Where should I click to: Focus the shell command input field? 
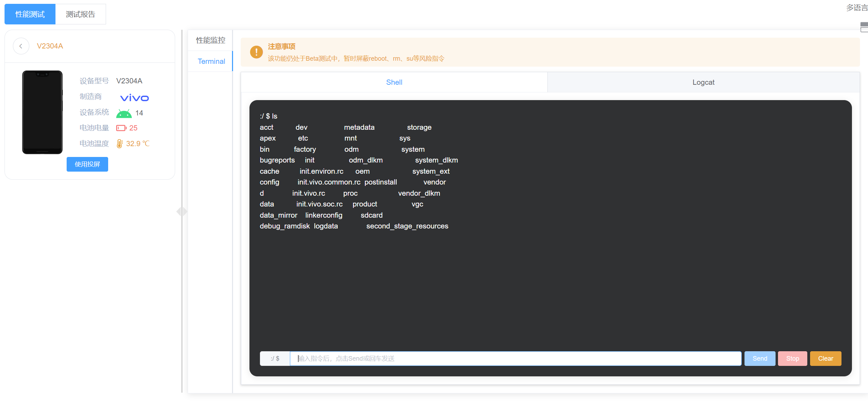click(x=515, y=359)
